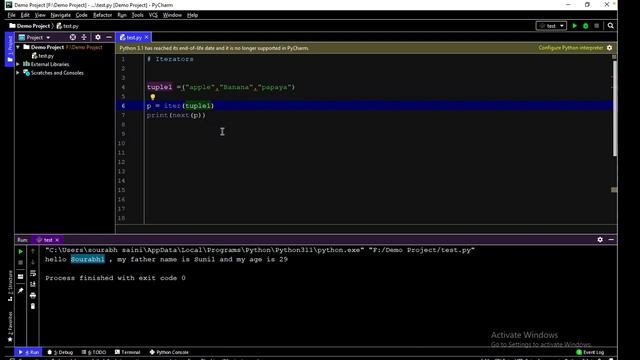Open the Refactor menu
Screen dimensions: 640x360
[102, 15]
